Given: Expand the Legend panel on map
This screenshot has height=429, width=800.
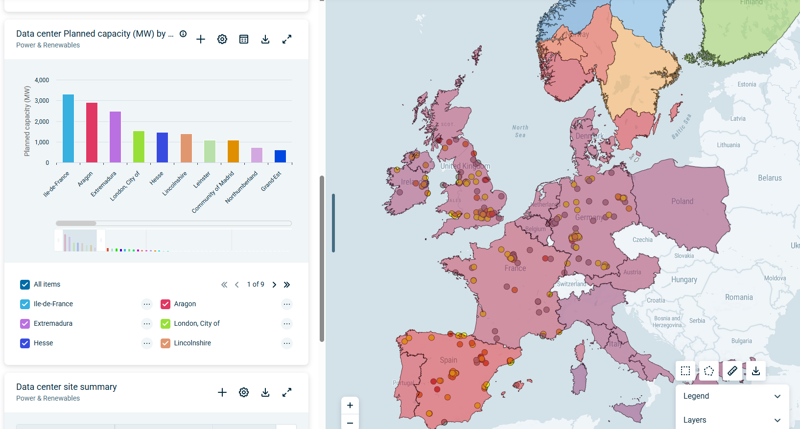Looking at the screenshot, I should click(x=732, y=396).
